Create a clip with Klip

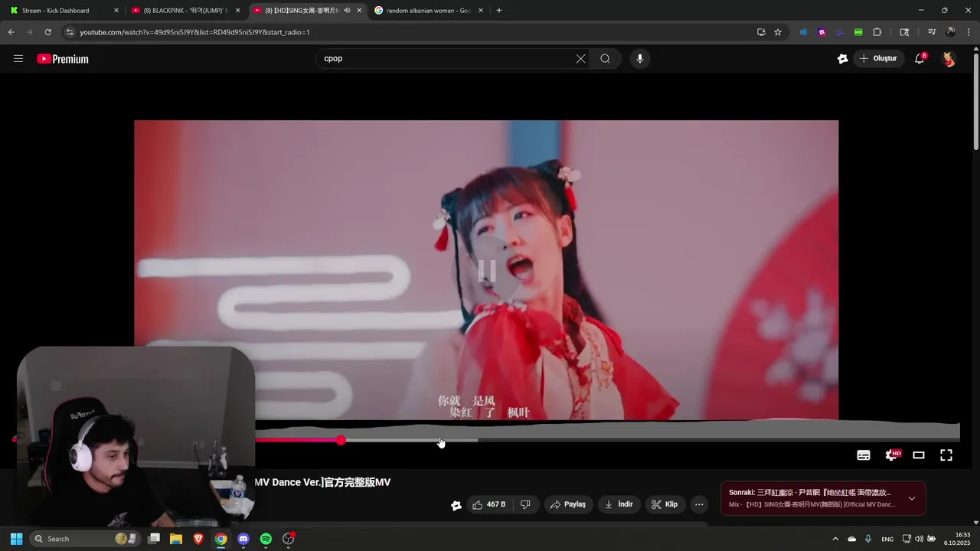[665, 504]
